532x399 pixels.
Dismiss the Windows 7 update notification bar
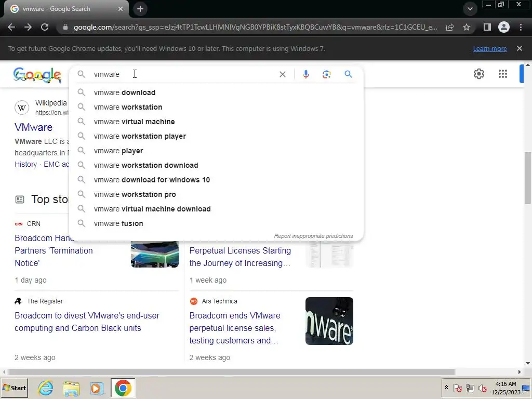520,48
